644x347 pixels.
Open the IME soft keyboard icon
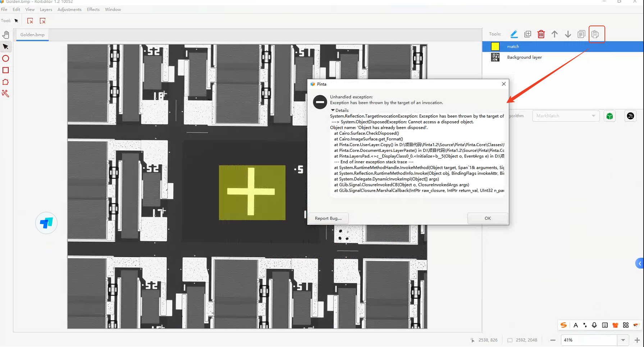pyautogui.click(x=605, y=325)
